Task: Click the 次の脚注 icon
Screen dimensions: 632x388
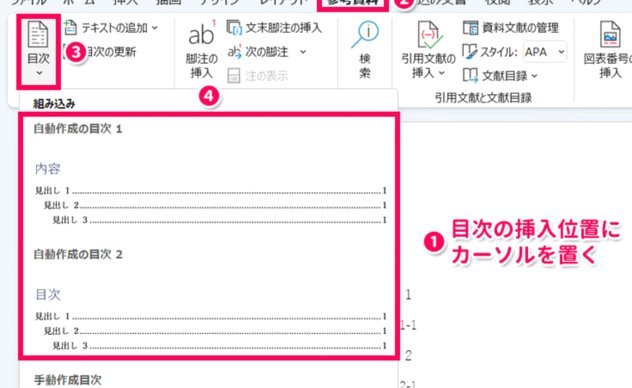Action: [x=235, y=52]
